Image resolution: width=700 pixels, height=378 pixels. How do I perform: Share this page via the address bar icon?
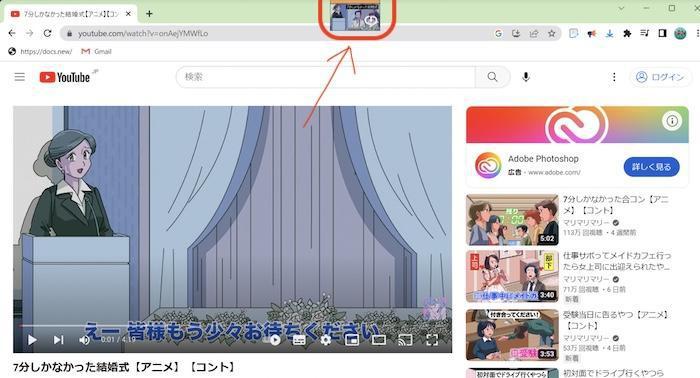pyautogui.click(x=534, y=33)
